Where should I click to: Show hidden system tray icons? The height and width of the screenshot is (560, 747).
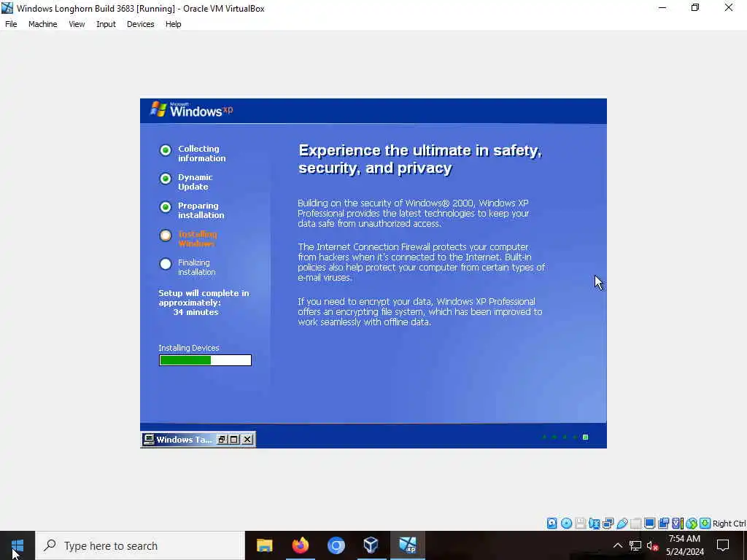617,545
